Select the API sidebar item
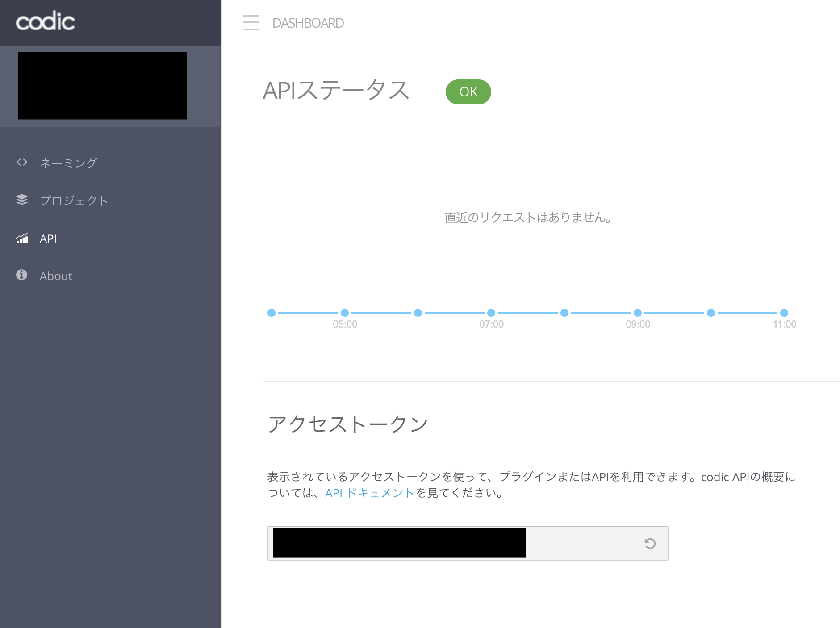 click(48, 238)
